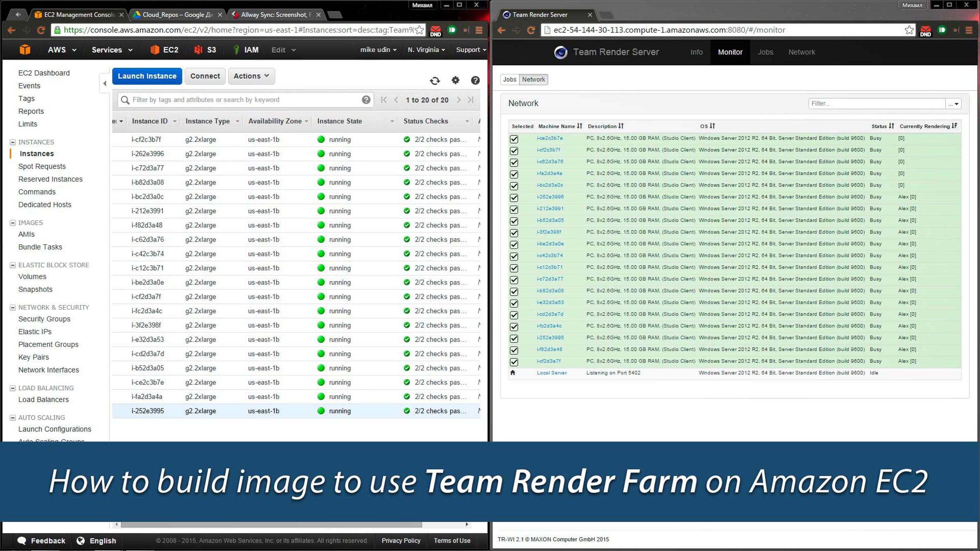This screenshot has width=980, height=551.
Task: Click the Local Server home icon
Action: 513,373
